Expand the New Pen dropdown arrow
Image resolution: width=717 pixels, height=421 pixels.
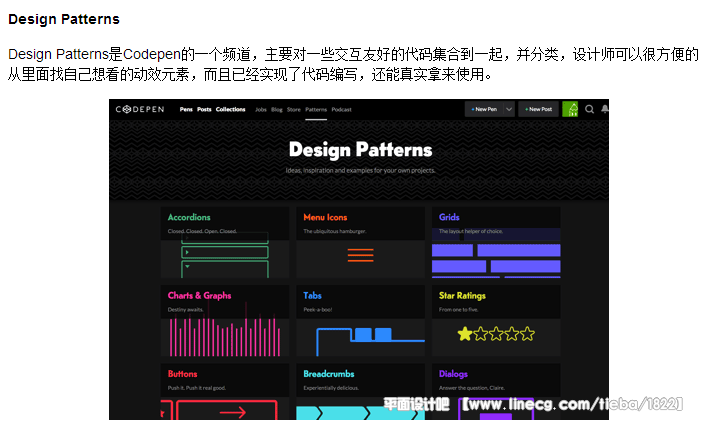point(509,109)
